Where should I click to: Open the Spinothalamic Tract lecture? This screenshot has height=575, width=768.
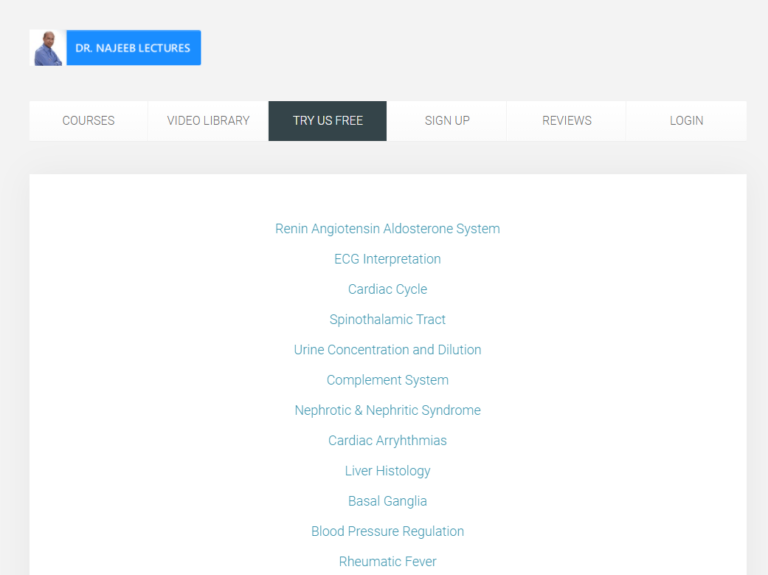pyautogui.click(x=387, y=320)
